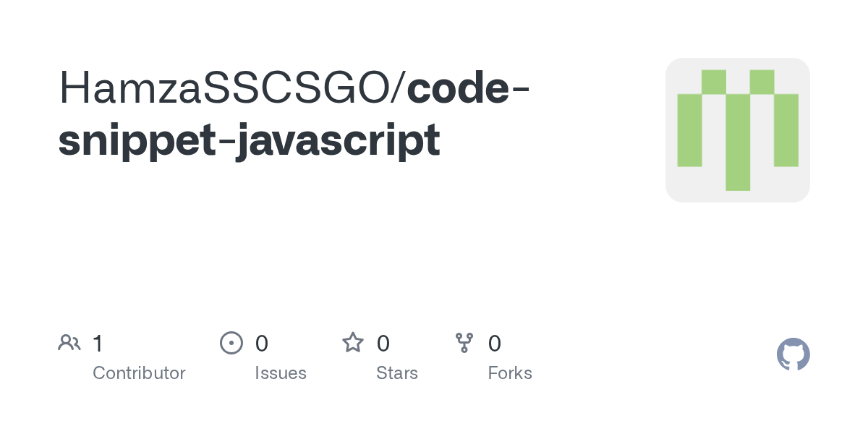Click the Stars star icon
Screen dimensions: 868x434
pyautogui.click(x=353, y=342)
